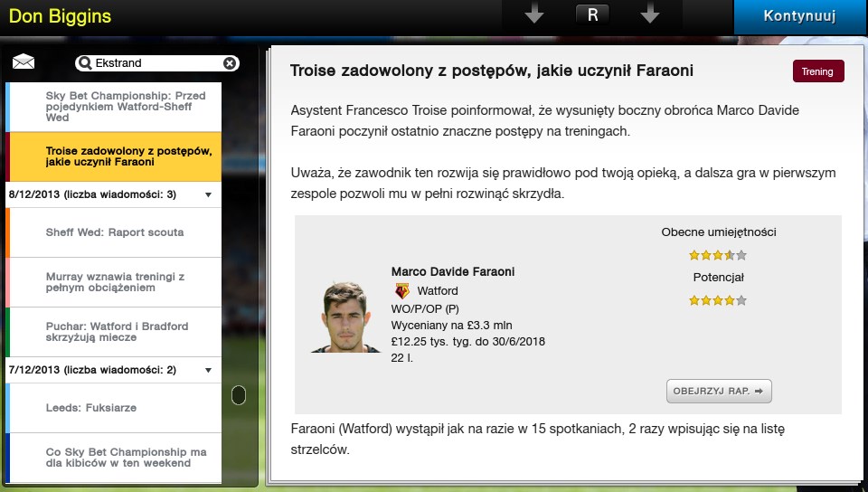Click the Marco Davide Faraoni name link
868x492 pixels.
(x=452, y=271)
